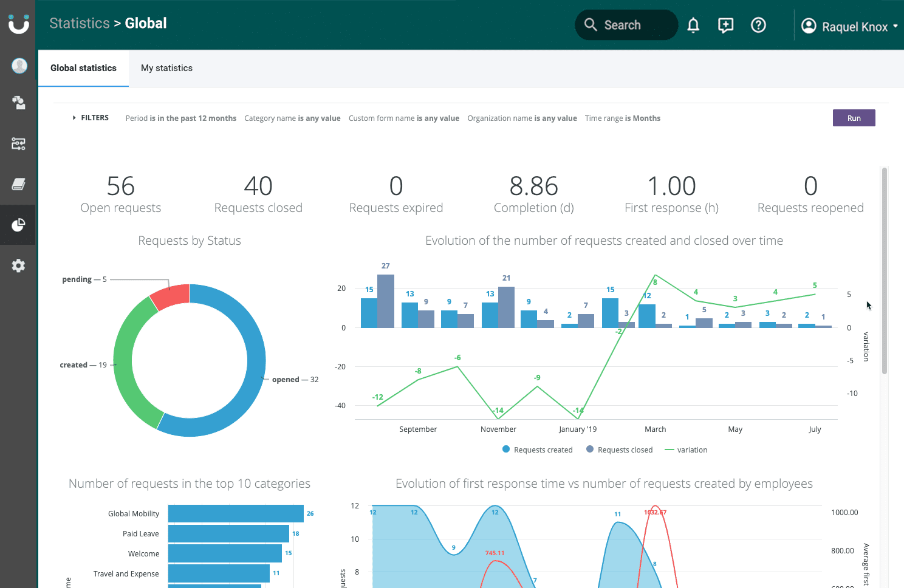Viewport: 904px width, 588px height.
Task: Select the Global statistics tab
Action: tap(83, 68)
